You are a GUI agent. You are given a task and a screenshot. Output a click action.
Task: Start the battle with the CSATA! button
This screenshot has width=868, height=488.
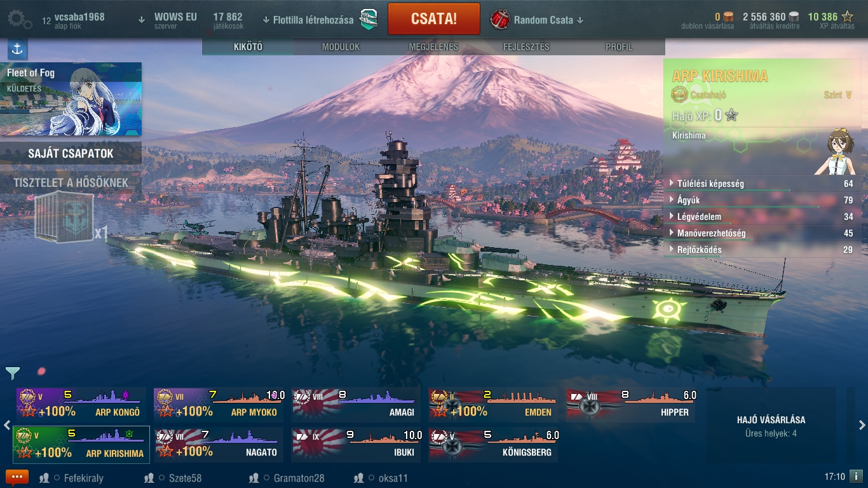(434, 18)
